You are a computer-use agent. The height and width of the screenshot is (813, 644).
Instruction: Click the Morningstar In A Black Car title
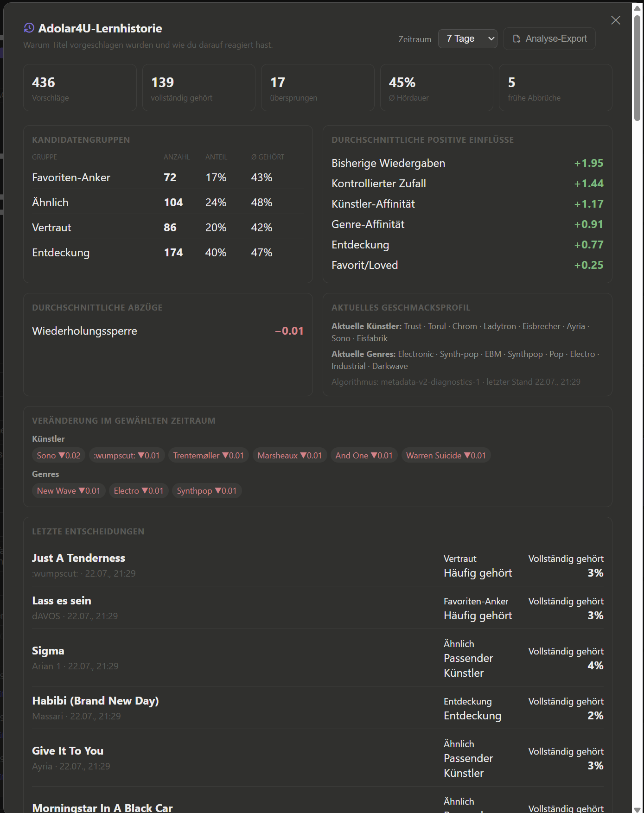[x=102, y=808]
